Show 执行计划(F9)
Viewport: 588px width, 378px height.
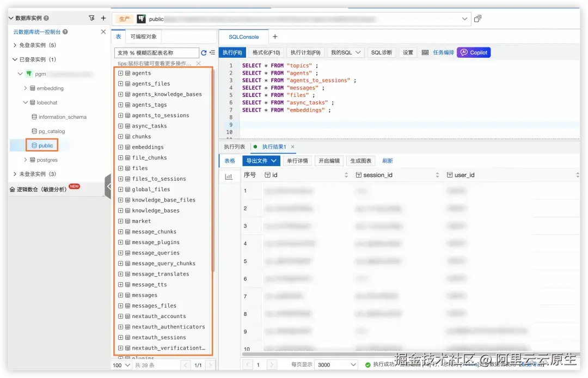point(305,52)
